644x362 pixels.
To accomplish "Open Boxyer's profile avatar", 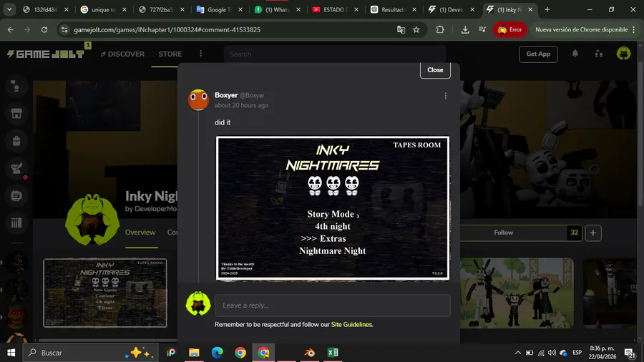I will pyautogui.click(x=198, y=99).
